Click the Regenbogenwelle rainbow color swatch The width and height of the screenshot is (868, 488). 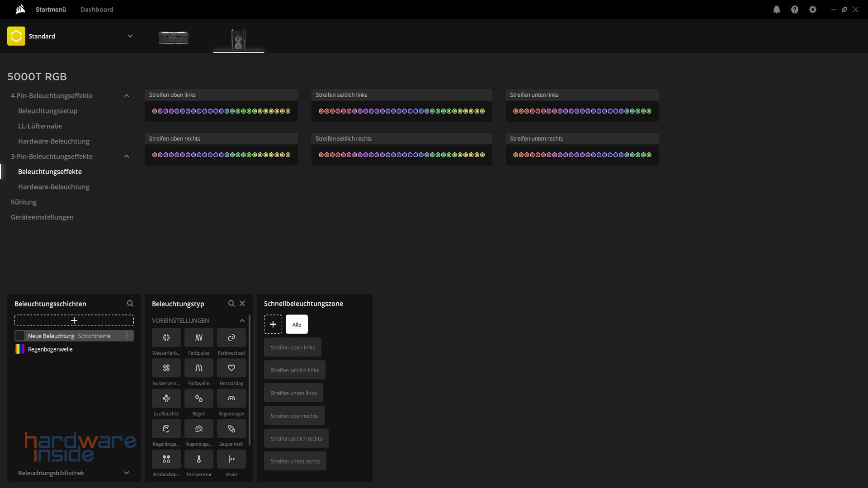coord(20,349)
